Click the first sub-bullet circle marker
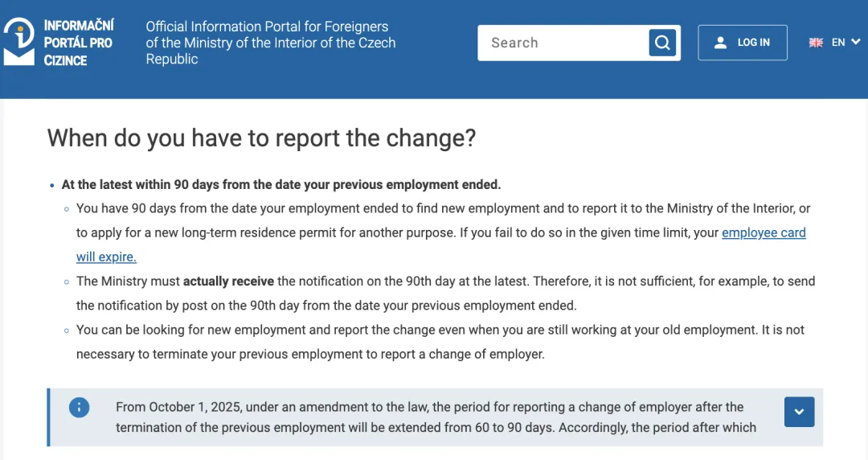868x460 pixels. tap(67, 209)
